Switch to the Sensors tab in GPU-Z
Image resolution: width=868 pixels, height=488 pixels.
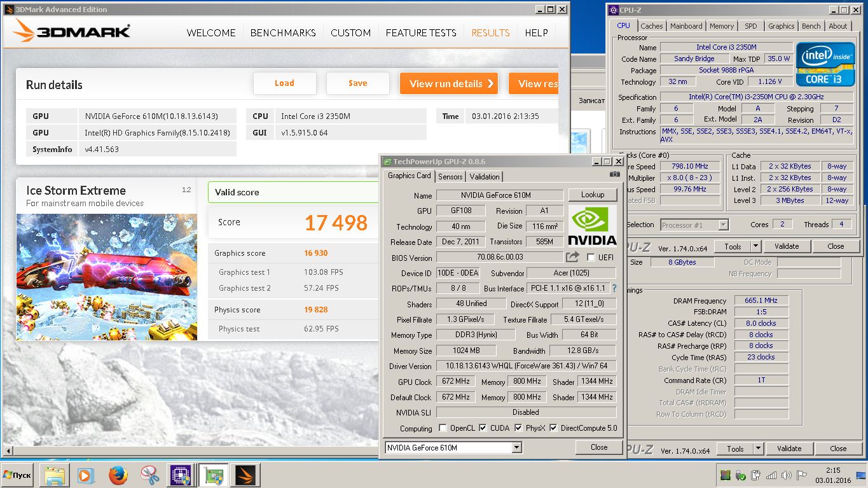click(x=450, y=176)
